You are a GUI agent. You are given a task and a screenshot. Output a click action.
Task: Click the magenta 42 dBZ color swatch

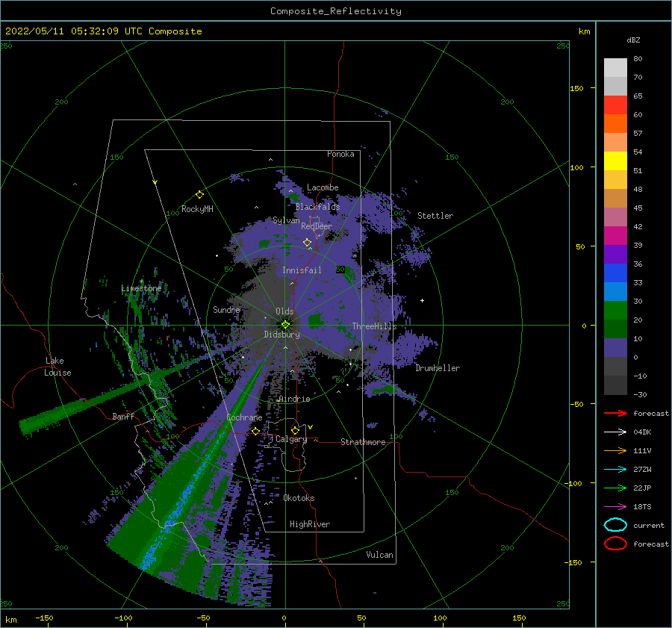click(615, 236)
